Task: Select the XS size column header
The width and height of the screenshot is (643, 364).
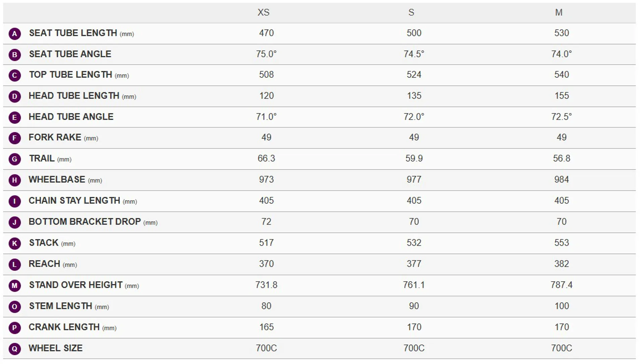Action: (x=263, y=12)
